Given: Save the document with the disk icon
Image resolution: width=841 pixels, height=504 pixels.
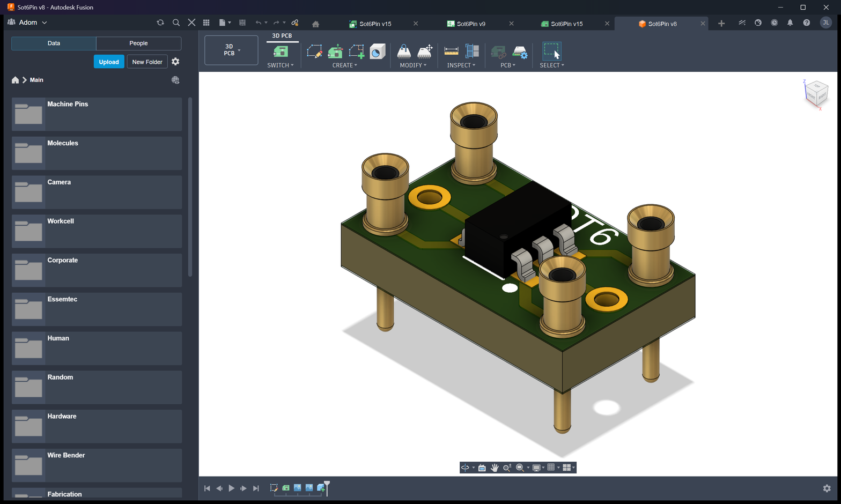Looking at the screenshot, I should coord(242,23).
